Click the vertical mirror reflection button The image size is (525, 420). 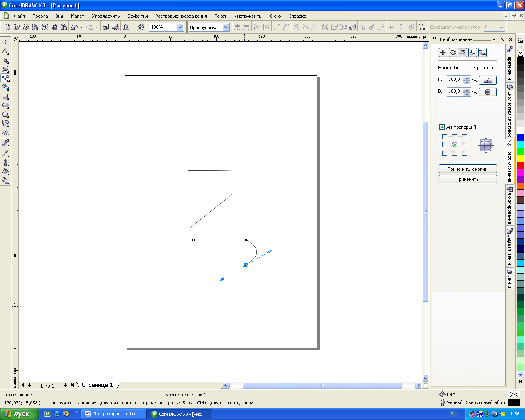tap(488, 92)
